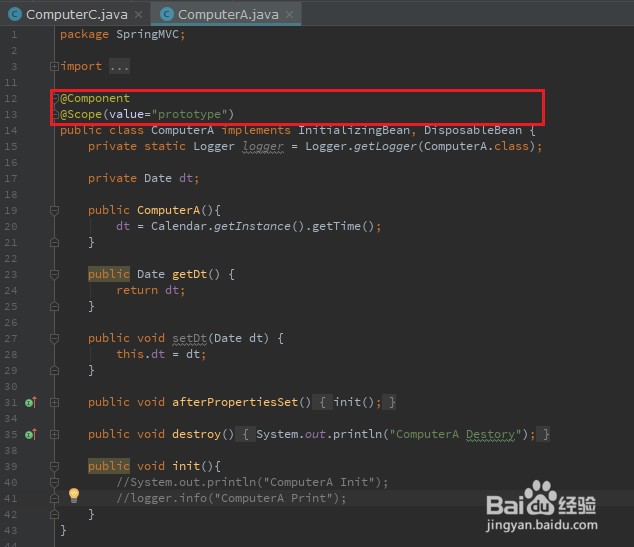Click the getInstance method call
This screenshot has height=547, width=634.
[252, 226]
